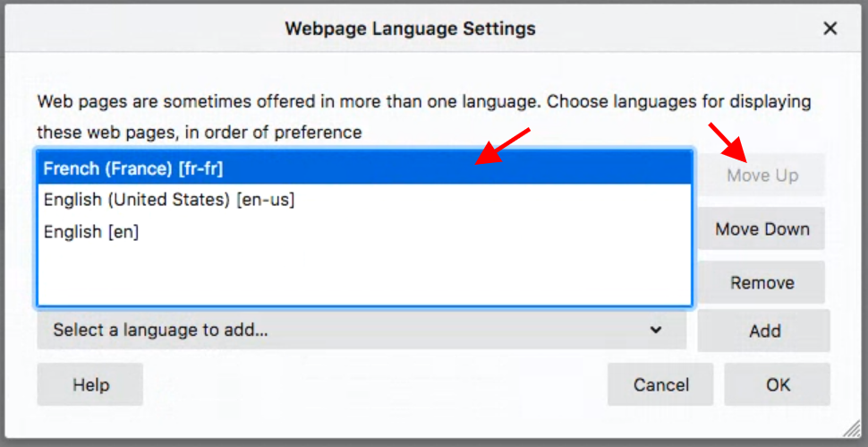
Task: Remove the selected language
Action: click(x=762, y=283)
